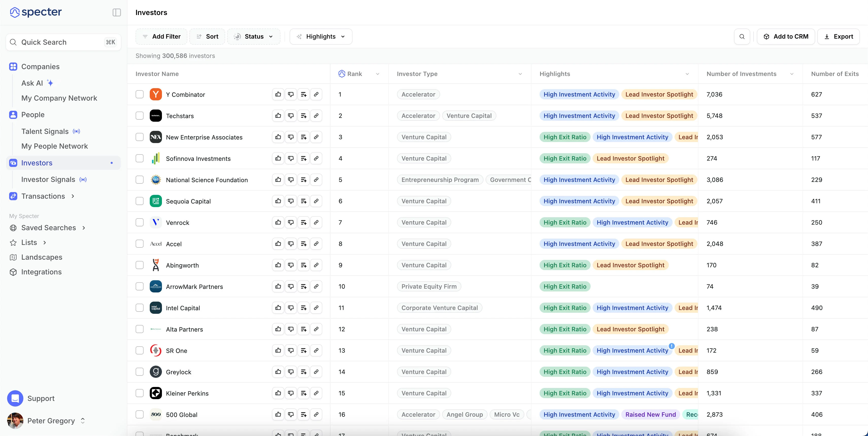Open the Rank column menu chevron
This screenshot has width=868, height=436.
pos(377,74)
